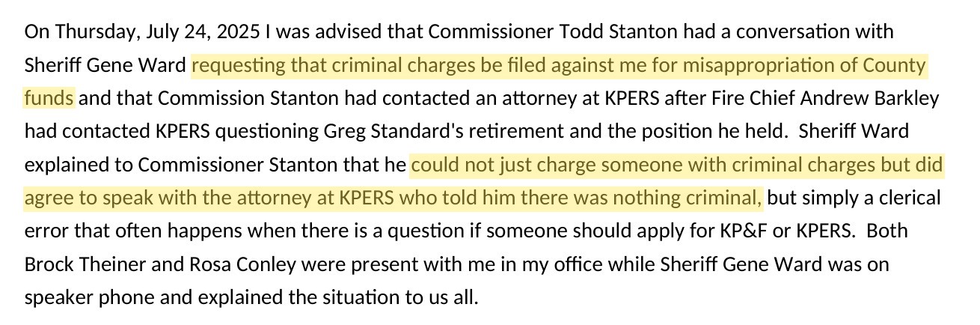Viewport: 980px width, 325px height.
Task: Click on "Sheriff Gene Ward" in second line
Action: point(105,66)
